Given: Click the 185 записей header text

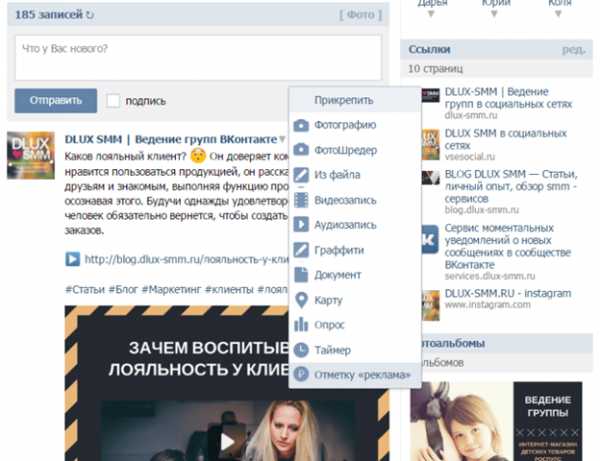Looking at the screenshot, I should click(49, 15).
